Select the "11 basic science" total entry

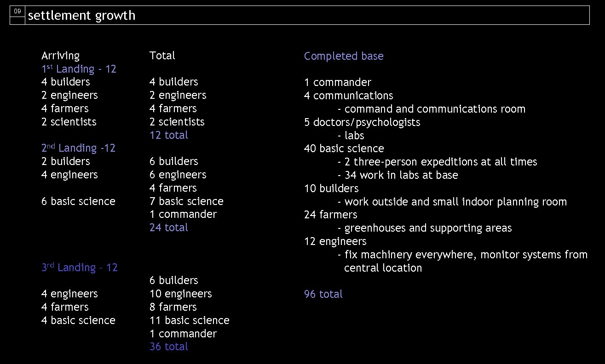[189, 320]
